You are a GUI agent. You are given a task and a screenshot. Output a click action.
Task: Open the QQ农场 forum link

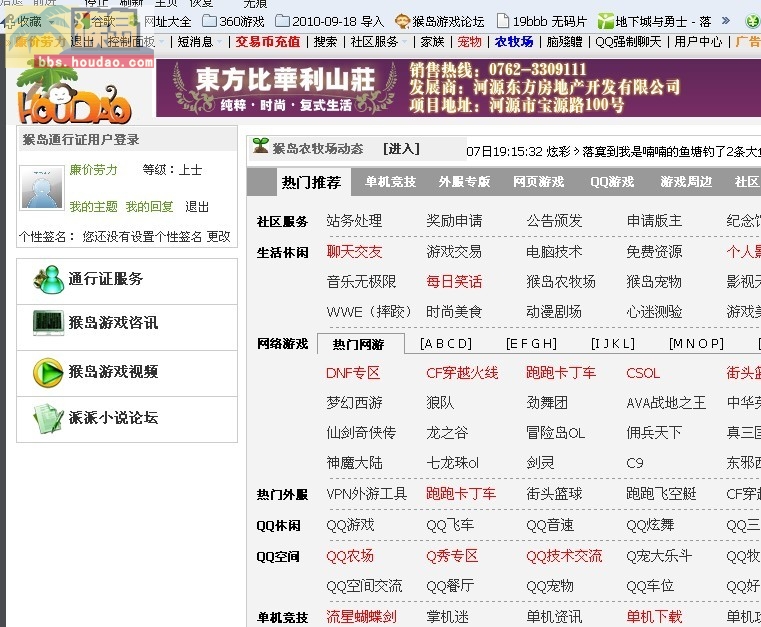(x=350, y=556)
